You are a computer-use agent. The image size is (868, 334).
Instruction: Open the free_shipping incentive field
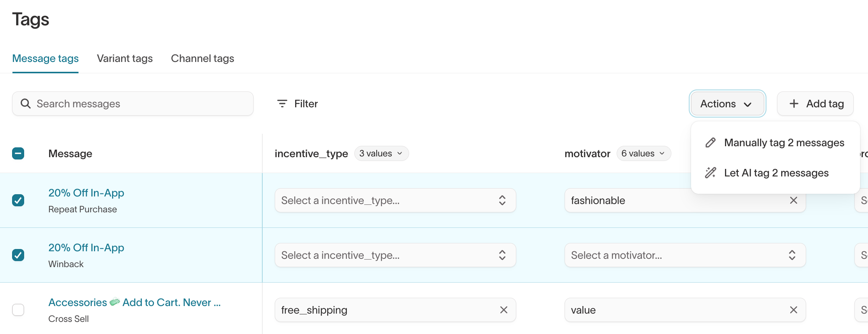(x=395, y=310)
